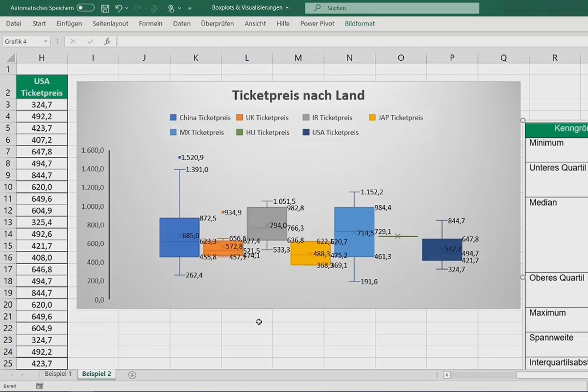Click horizontal scrollbar left arrow

point(446,375)
